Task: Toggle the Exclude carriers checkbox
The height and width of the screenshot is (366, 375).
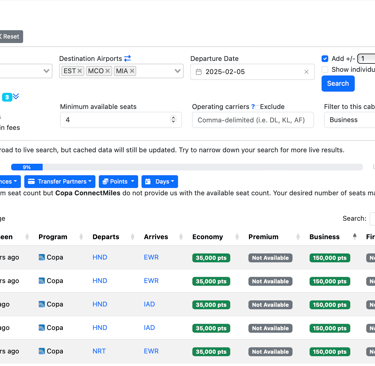Action: click(257, 107)
